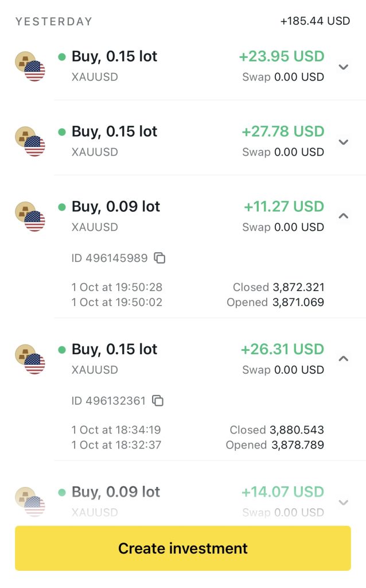Expand the +14.07 USD trade chevron
The width and height of the screenshot is (366, 588).
pos(343,502)
